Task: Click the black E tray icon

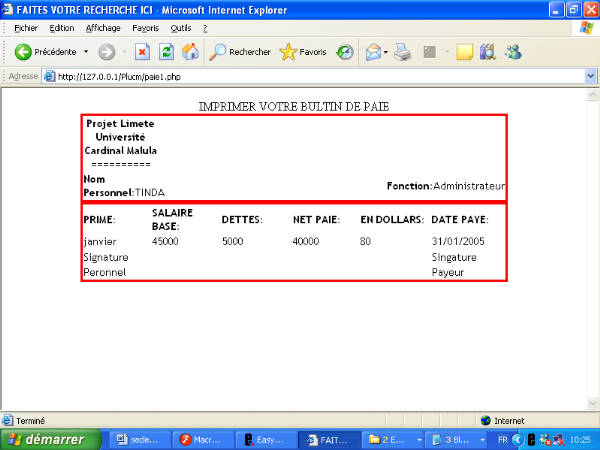Action: pyautogui.click(x=531, y=440)
